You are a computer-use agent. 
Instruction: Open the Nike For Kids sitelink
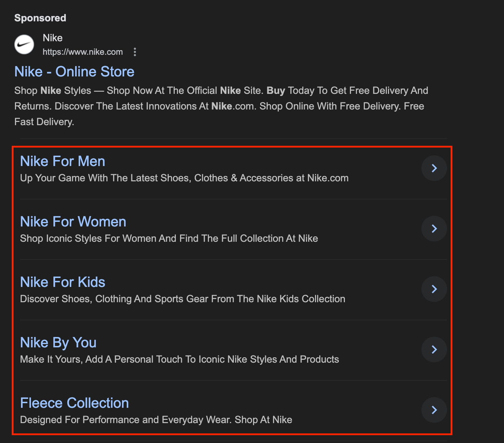[63, 282]
